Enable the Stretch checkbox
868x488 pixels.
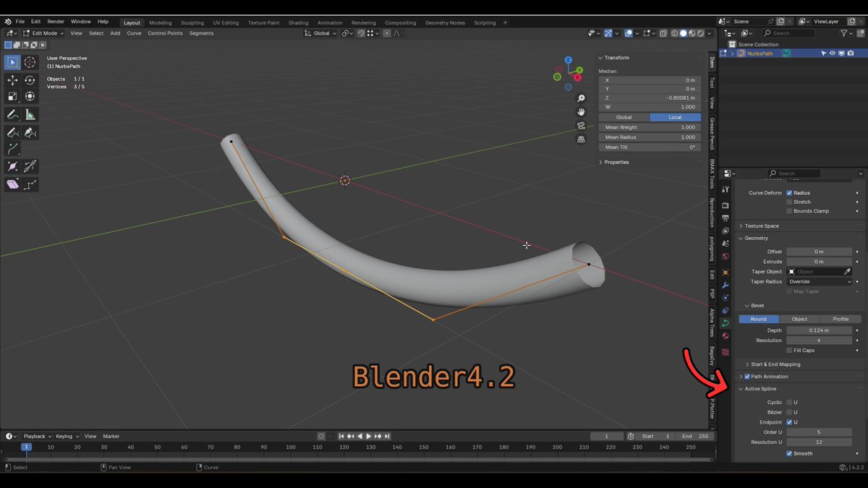[789, 202]
